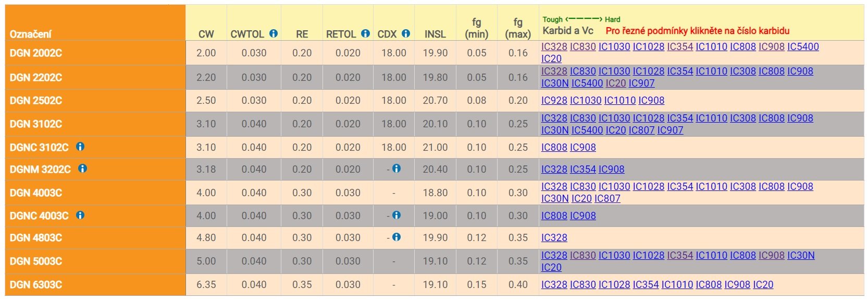
Task: Open IC928 carbide link in DGN 2502C row
Action: click(554, 100)
